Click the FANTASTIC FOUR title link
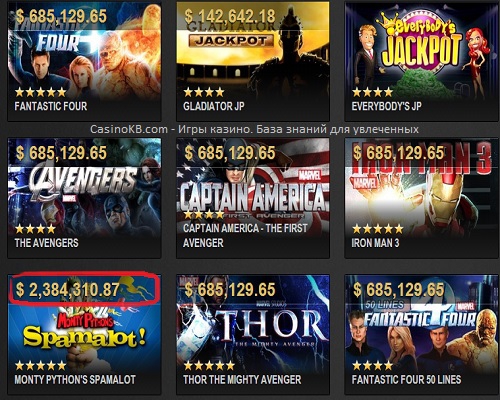Viewport: 500px width, 400px height. point(51,106)
